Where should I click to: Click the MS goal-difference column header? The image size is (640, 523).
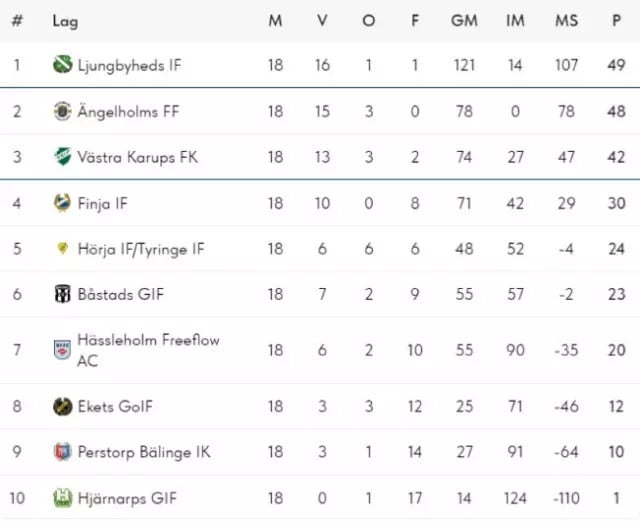pyautogui.click(x=567, y=21)
